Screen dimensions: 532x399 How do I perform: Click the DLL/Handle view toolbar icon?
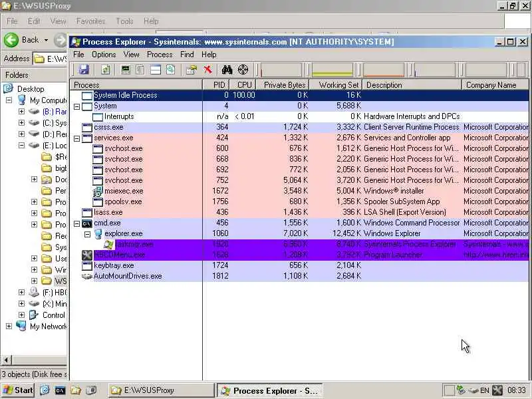[x=170, y=70]
